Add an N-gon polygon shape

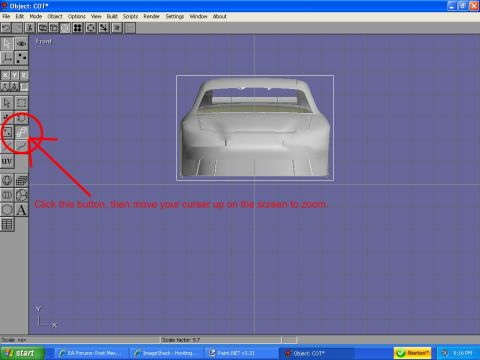tap(7, 210)
